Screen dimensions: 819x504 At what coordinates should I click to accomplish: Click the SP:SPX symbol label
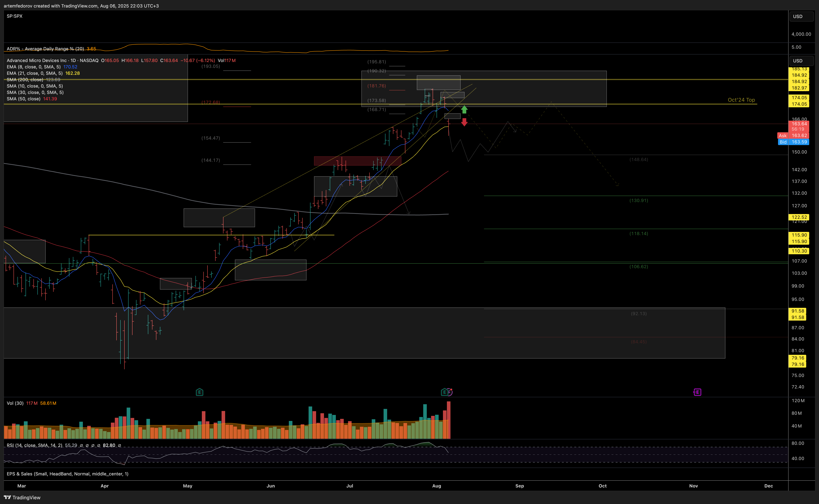[x=15, y=16]
